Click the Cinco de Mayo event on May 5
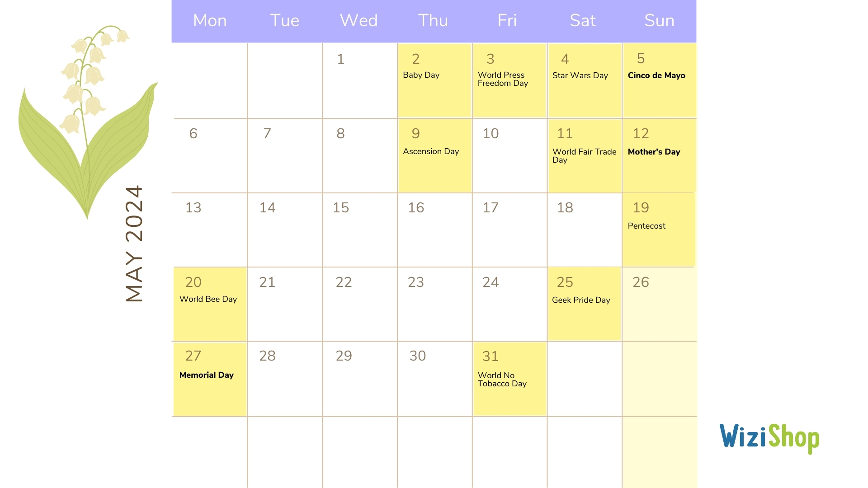The width and height of the screenshot is (868, 488). click(657, 75)
